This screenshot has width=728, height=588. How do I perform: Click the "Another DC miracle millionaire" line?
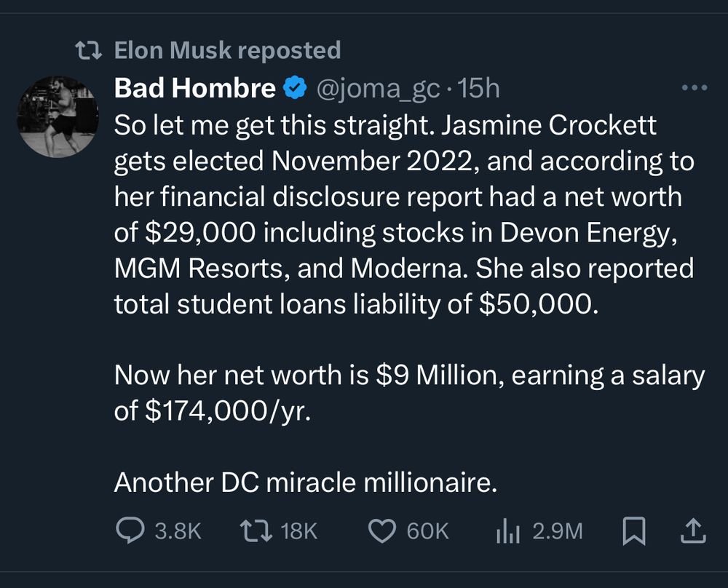pyautogui.click(x=305, y=482)
